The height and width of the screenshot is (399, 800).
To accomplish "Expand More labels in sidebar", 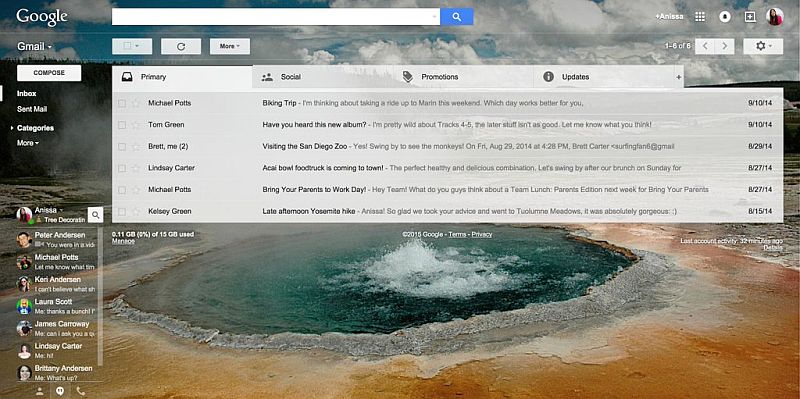I will pos(28,143).
